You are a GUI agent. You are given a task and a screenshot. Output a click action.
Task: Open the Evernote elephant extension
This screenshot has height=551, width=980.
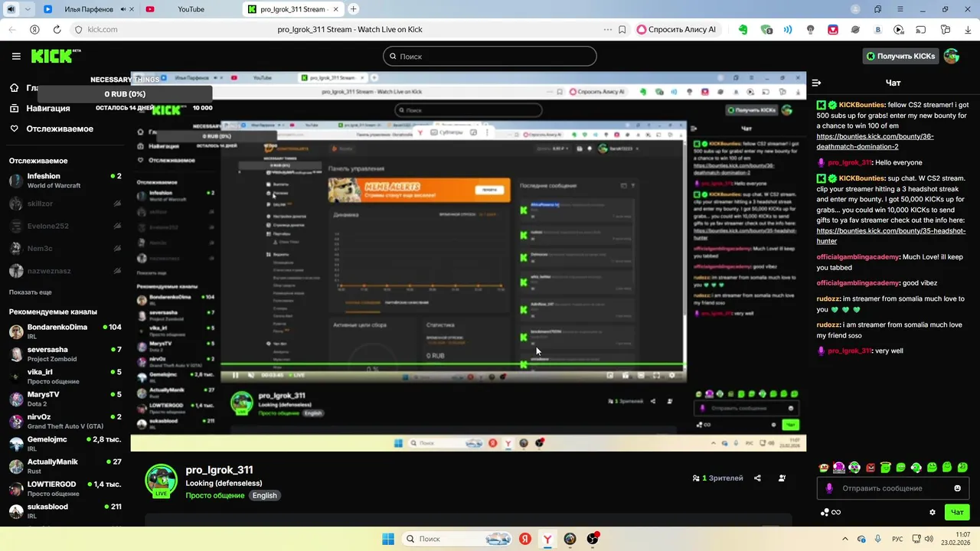click(743, 29)
